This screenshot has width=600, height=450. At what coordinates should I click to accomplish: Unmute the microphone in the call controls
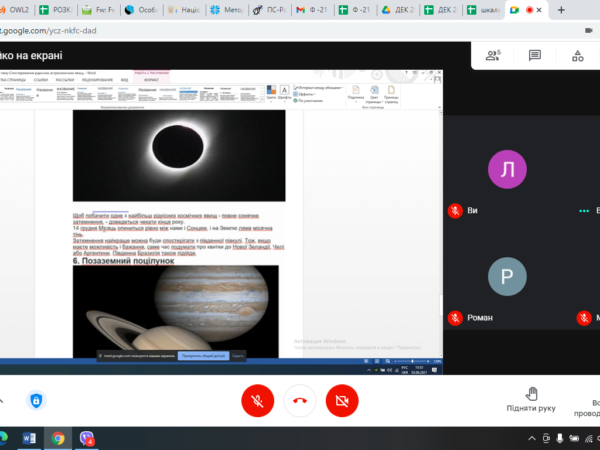click(x=257, y=400)
